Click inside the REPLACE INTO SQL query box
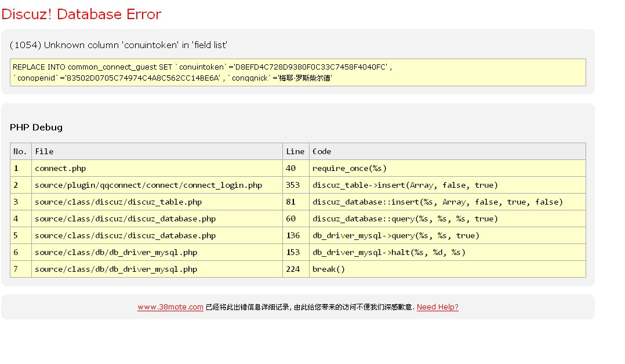The width and height of the screenshot is (625, 364). point(297,72)
